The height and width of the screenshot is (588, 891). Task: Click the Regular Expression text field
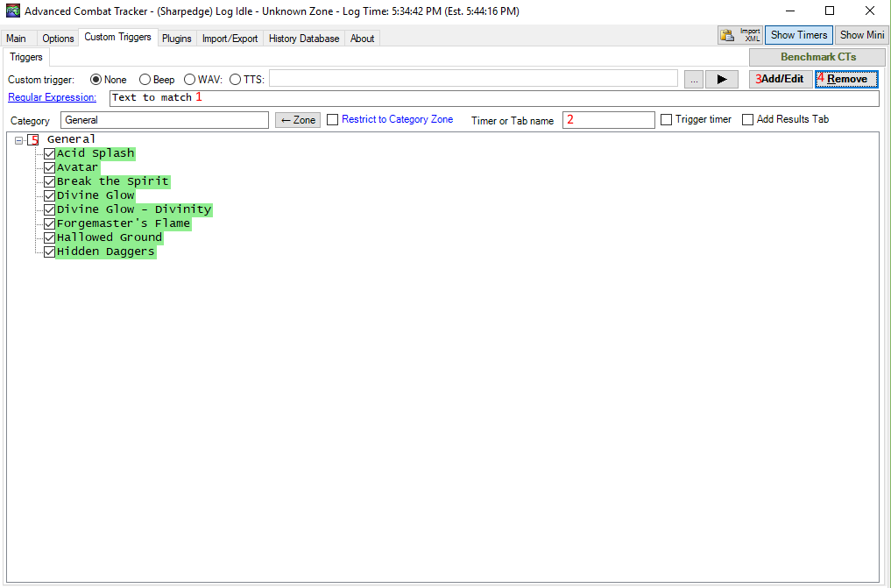tap(494, 98)
